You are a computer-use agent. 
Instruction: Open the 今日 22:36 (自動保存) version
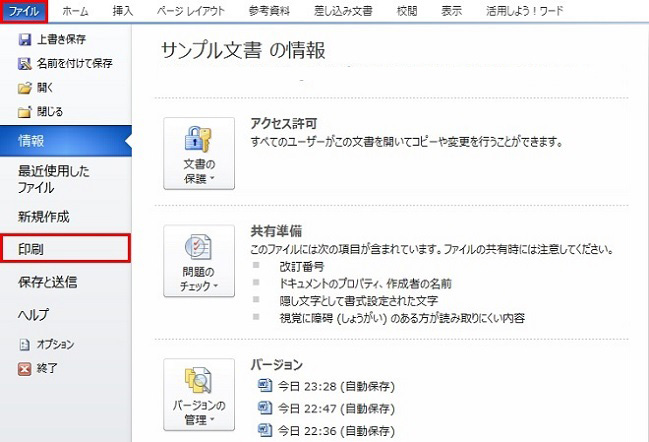(336, 431)
